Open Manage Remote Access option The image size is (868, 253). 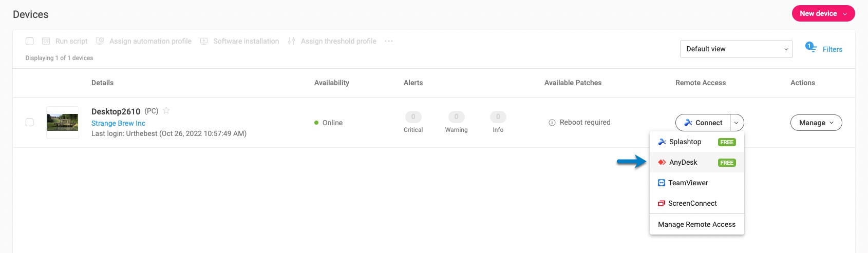[x=696, y=224]
